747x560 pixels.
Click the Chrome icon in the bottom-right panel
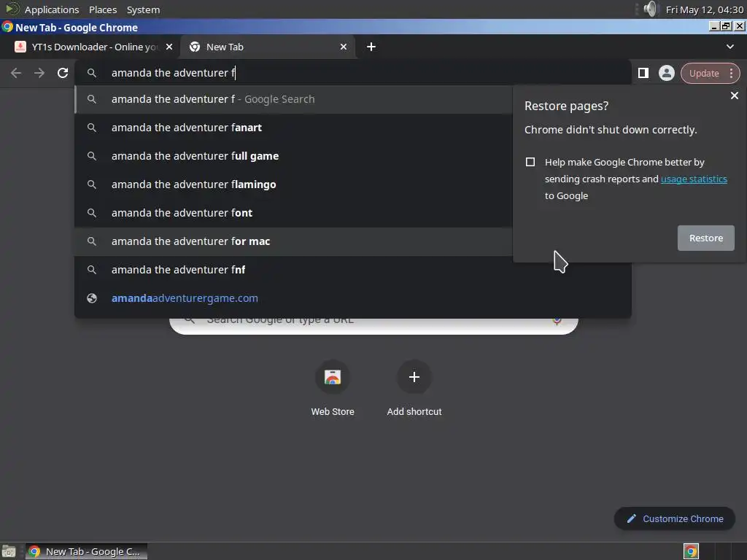point(691,551)
